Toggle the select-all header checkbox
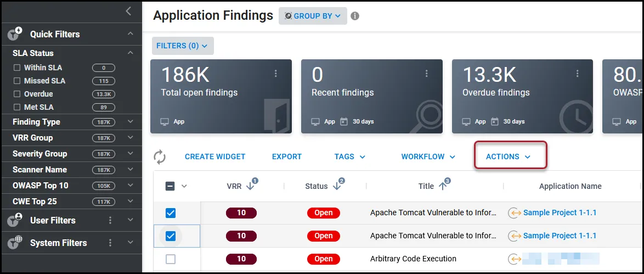644x274 pixels. coord(170,186)
